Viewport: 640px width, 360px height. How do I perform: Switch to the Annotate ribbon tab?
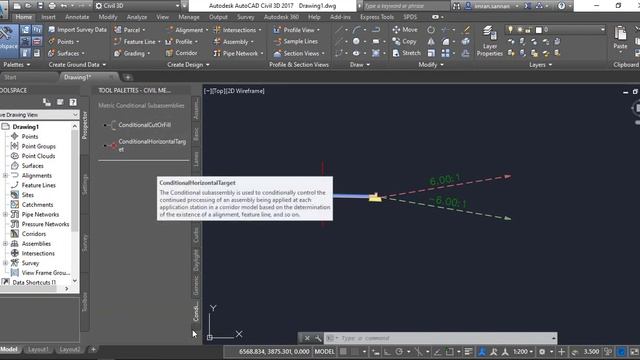(77, 17)
